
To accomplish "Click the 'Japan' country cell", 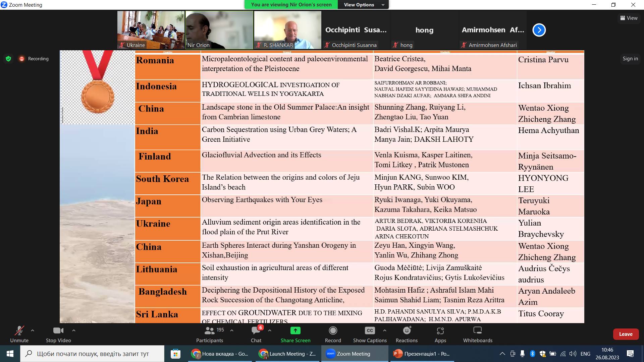I will (167, 206).
